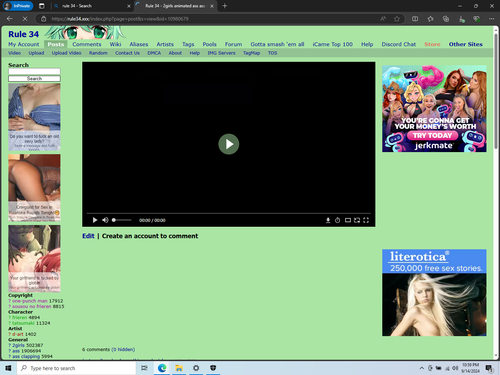Open the Downloads icon in the browser toolbar

[461, 19]
